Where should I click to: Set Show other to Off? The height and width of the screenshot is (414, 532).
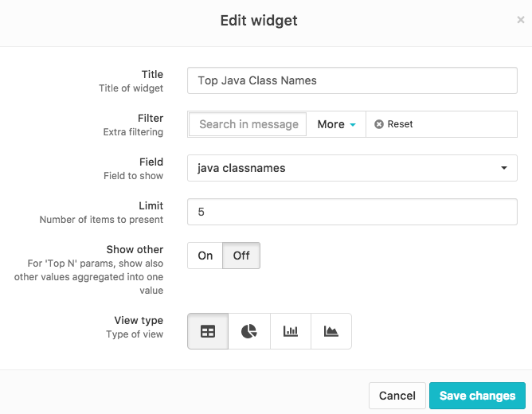click(x=241, y=256)
